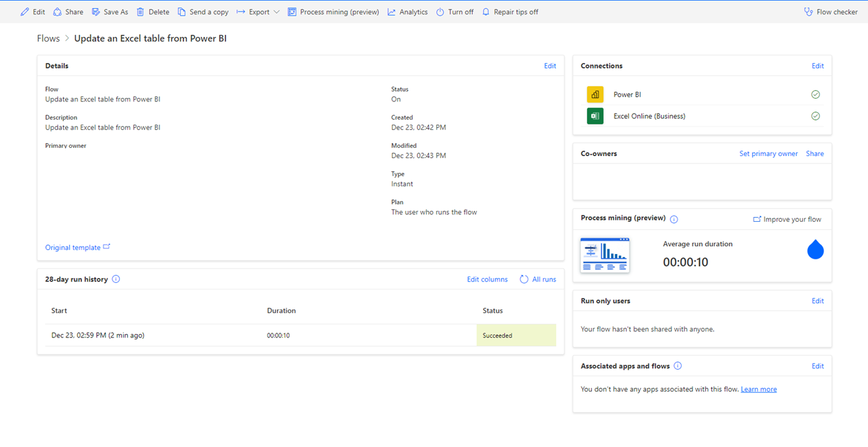The height and width of the screenshot is (447, 868).
Task: Click Set primary owner link
Action: pos(769,153)
